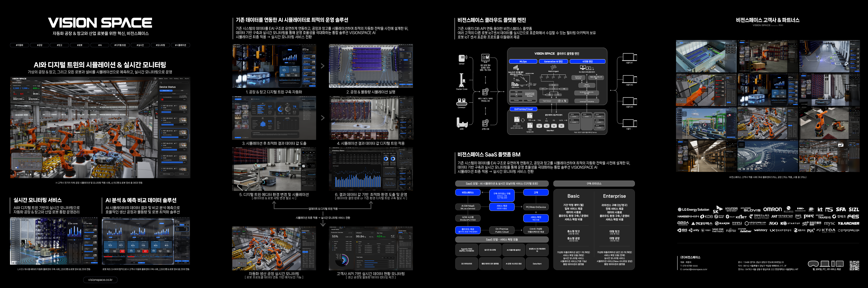Click the right arrow beside Total

187,94
